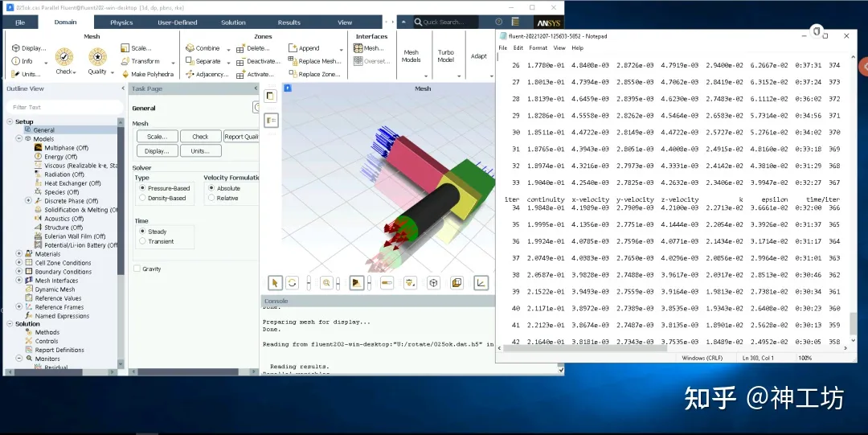Screen dimensions: 868x435
Task: Select Methods under Solution tree
Action: [47, 333]
